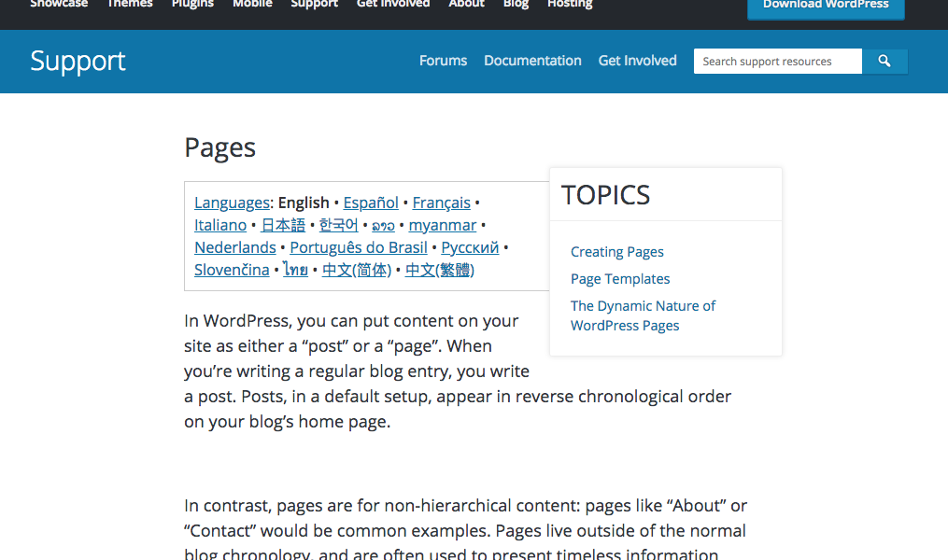This screenshot has width=948, height=560.
Task: Open the Themes menu item
Action: click(x=129, y=4)
